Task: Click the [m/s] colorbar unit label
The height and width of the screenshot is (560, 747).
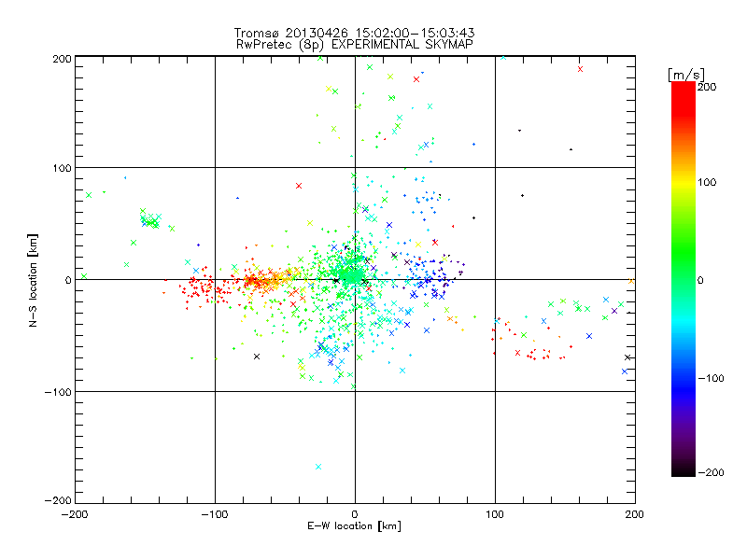Action: tap(686, 75)
